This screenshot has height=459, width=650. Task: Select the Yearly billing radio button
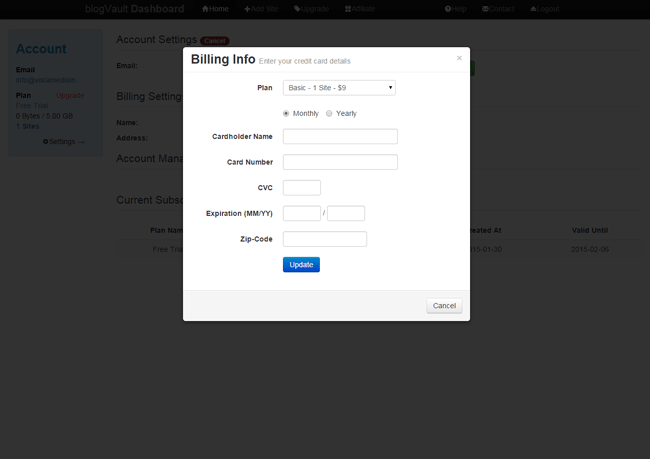click(329, 114)
